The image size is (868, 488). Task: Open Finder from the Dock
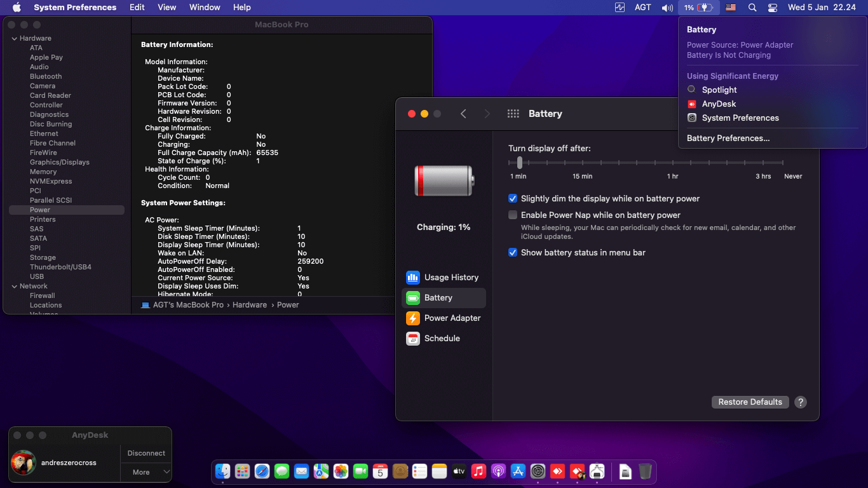click(222, 471)
